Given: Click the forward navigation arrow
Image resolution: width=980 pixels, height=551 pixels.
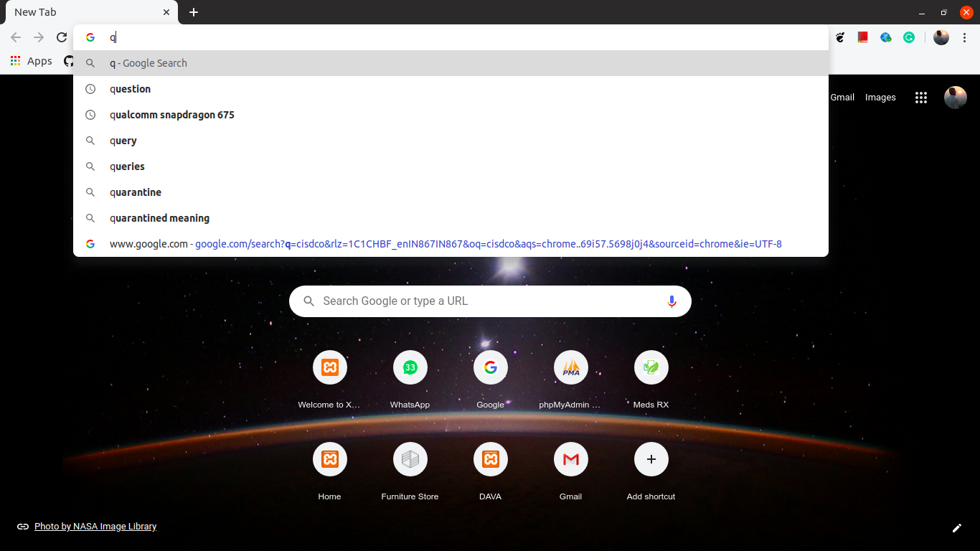Looking at the screenshot, I should coord(39,38).
